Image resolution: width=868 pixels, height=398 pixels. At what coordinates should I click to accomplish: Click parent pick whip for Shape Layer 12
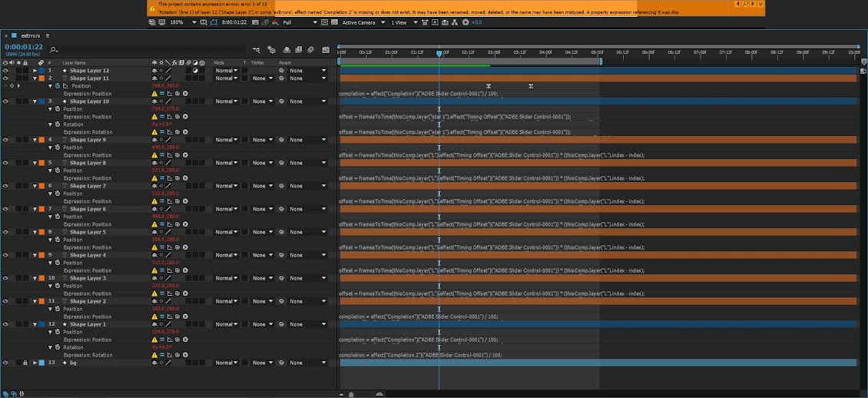281,71
